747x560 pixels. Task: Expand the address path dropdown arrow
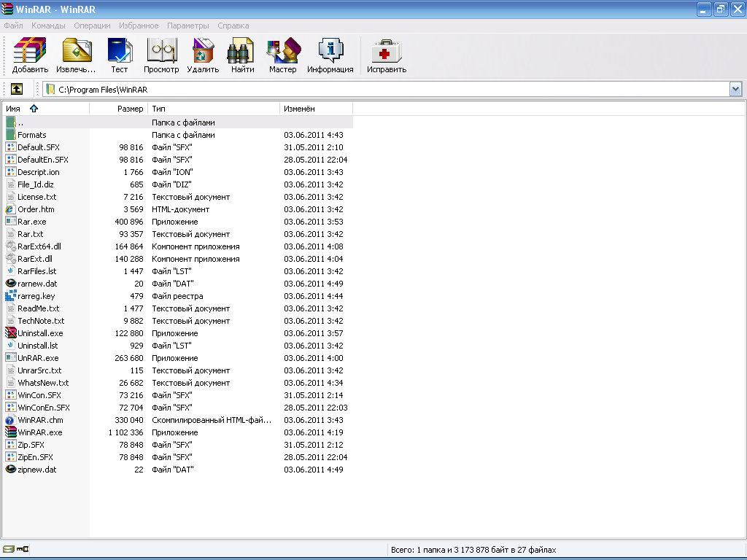click(735, 89)
